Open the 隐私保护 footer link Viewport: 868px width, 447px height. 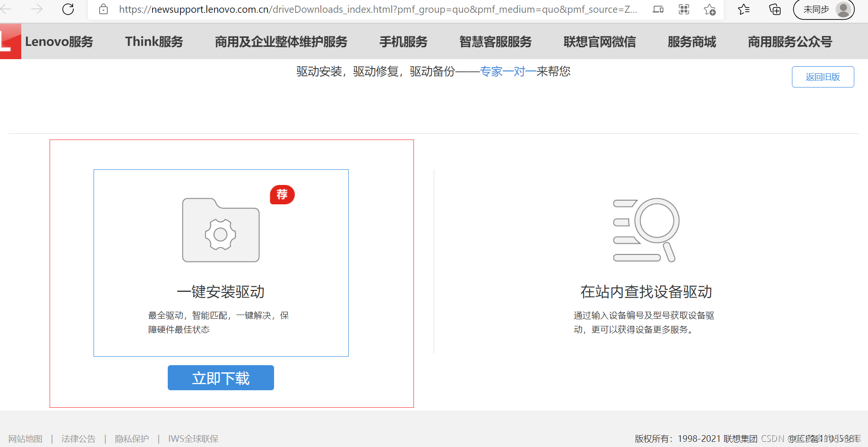coord(132,438)
